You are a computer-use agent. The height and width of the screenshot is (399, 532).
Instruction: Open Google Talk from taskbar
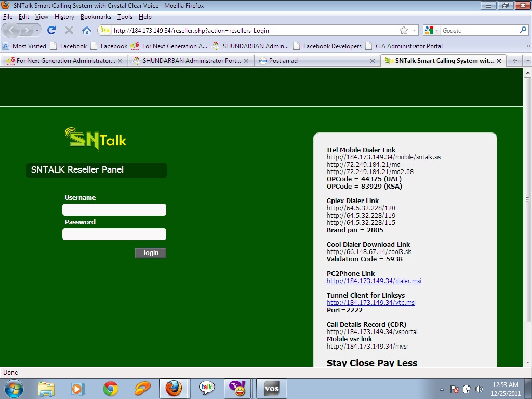(207, 389)
